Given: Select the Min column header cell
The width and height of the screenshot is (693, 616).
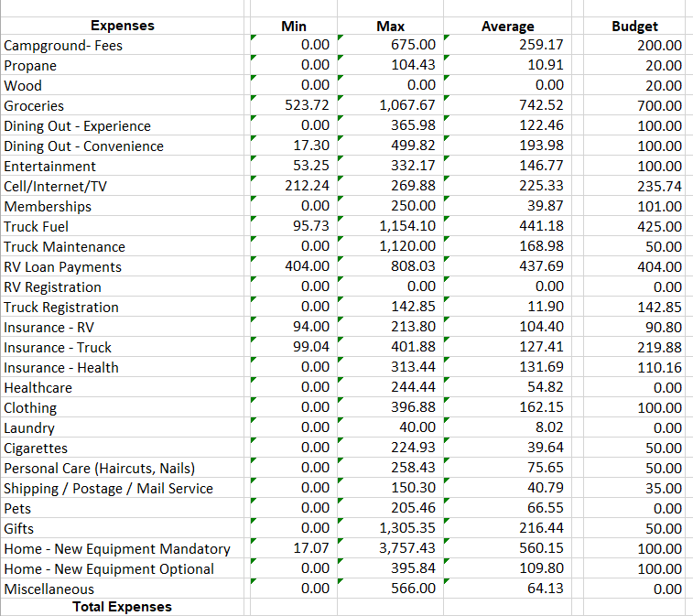Looking at the screenshot, I should coord(293,27).
